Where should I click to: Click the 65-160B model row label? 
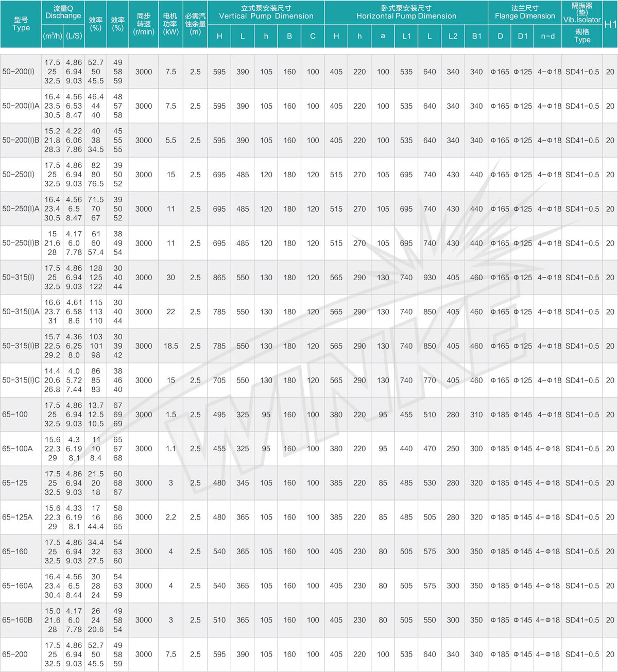pyautogui.click(x=18, y=620)
